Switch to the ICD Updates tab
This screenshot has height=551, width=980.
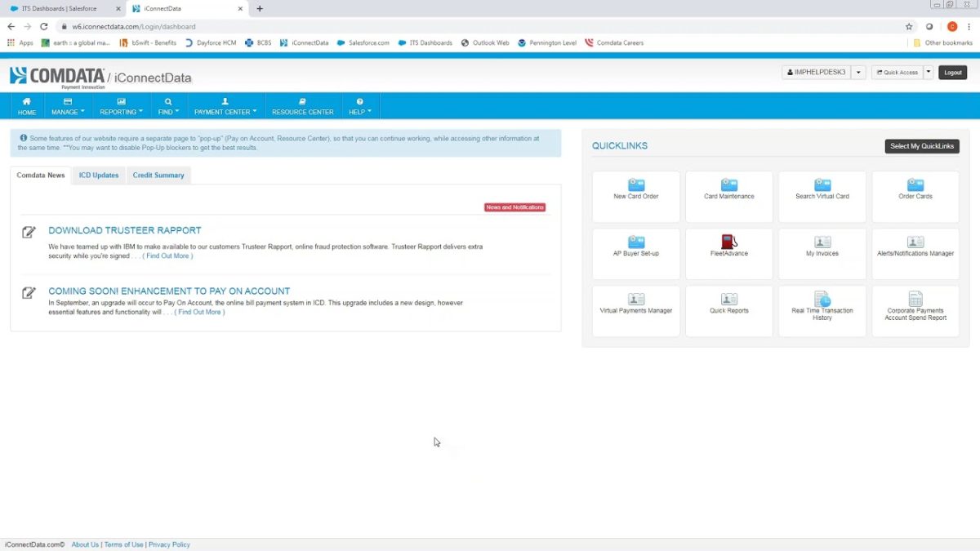coord(98,175)
